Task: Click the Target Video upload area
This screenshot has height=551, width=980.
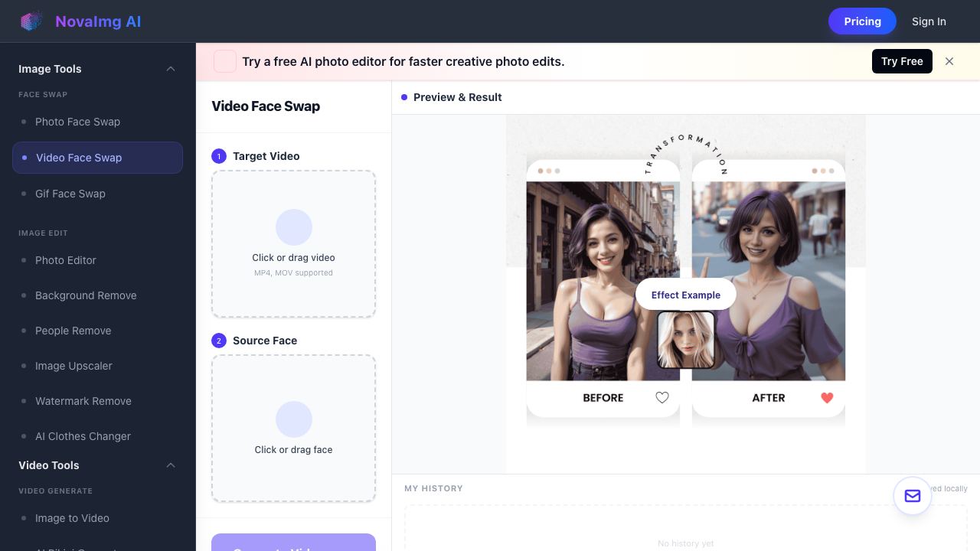Action: point(294,244)
